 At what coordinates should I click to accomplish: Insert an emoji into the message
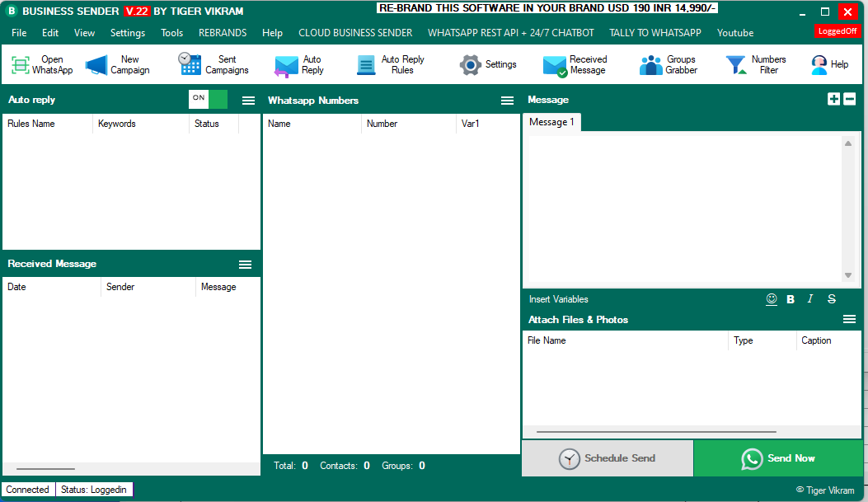tap(772, 298)
